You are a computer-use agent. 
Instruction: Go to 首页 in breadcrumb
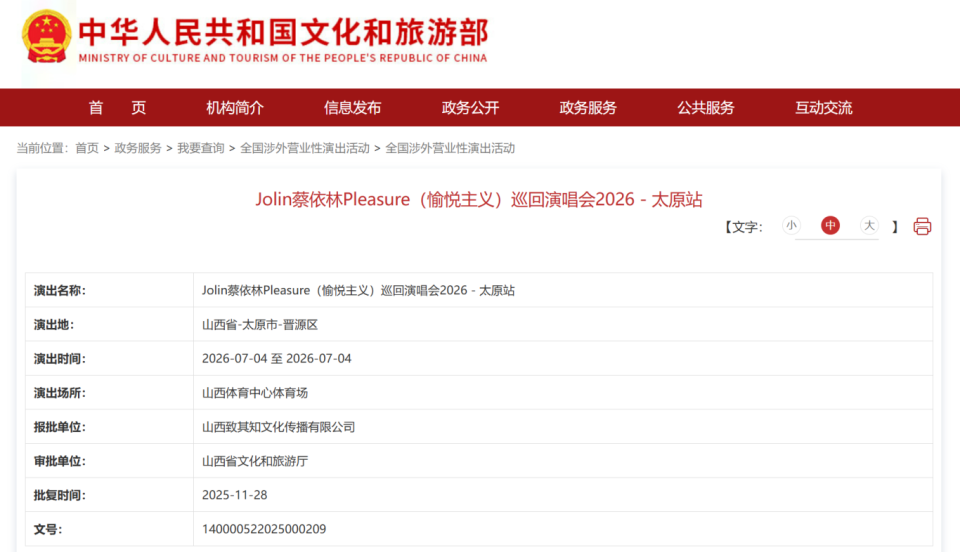[87, 148]
